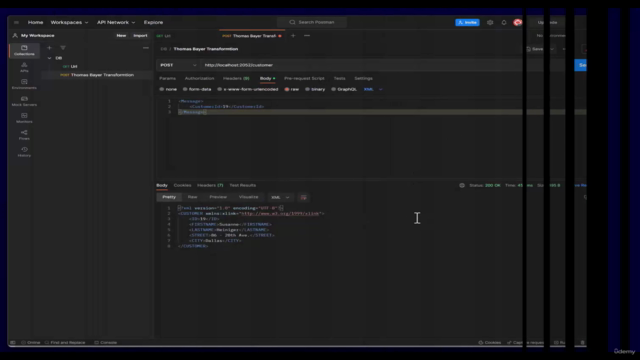Click the hamburger menu icon

[16, 22]
